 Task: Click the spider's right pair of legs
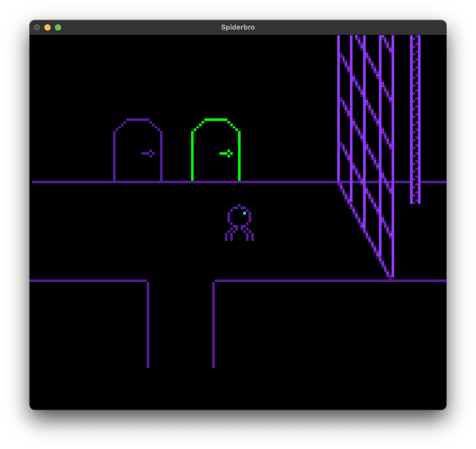[249, 234]
